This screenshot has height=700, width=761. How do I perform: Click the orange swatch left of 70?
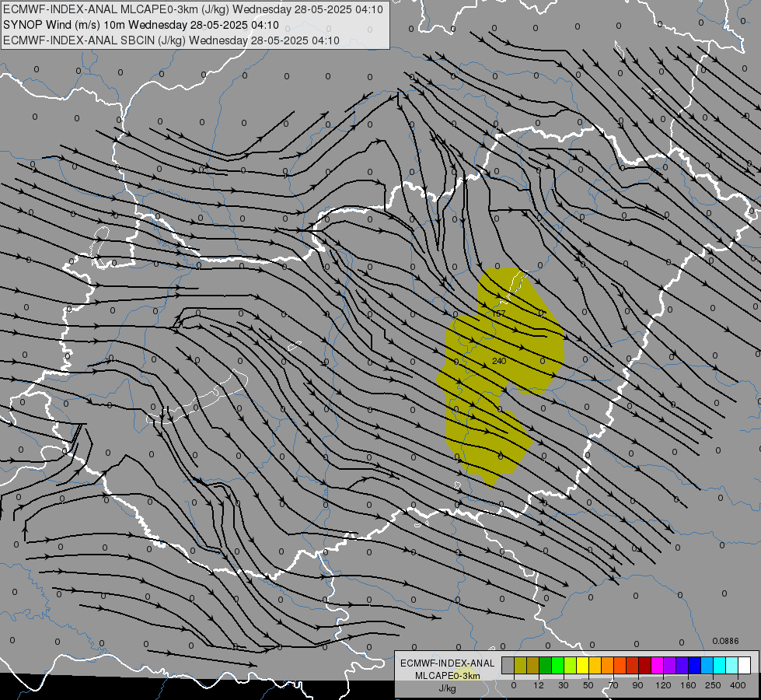pyautogui.click(x=608, y=665)
